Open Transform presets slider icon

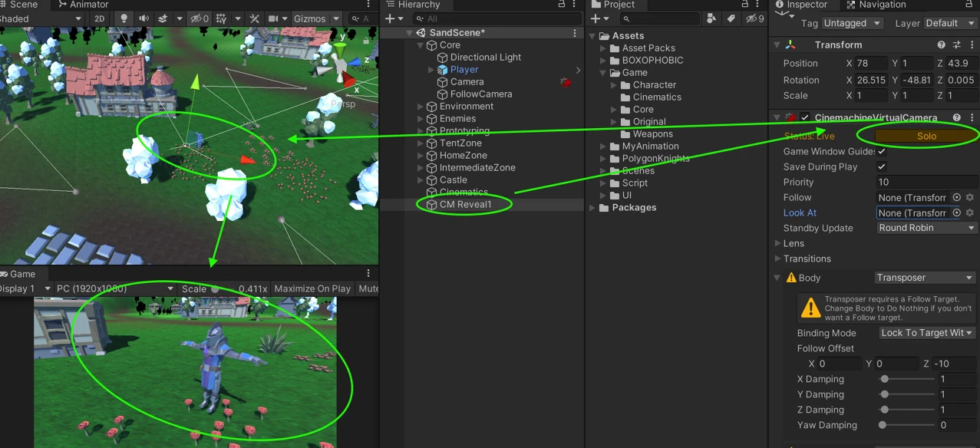click(957, 45)
